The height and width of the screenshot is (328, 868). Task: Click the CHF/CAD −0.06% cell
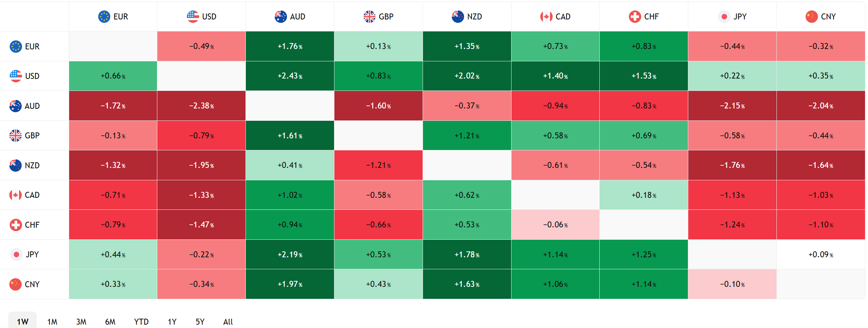point(555,225)
